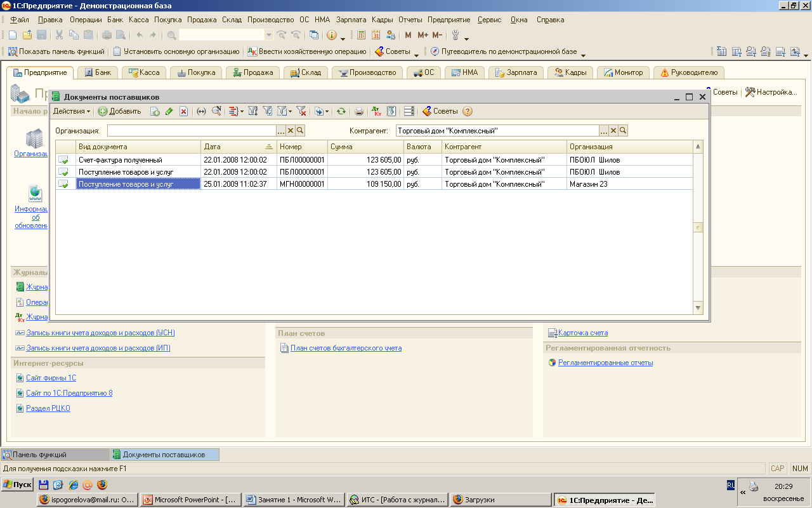The image size is (812, 508).
Task: Open Загрузки window from the taskbar
Action: (501, 500)
